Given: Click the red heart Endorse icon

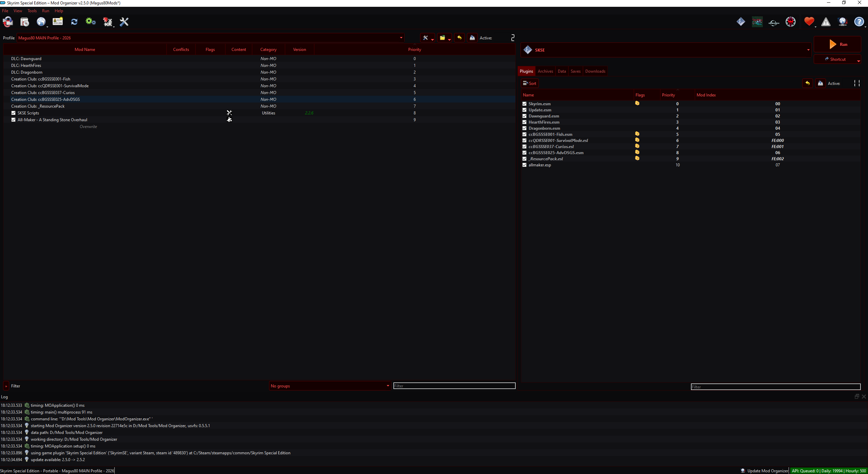Looking at the screenshot, I should (809, 22).
